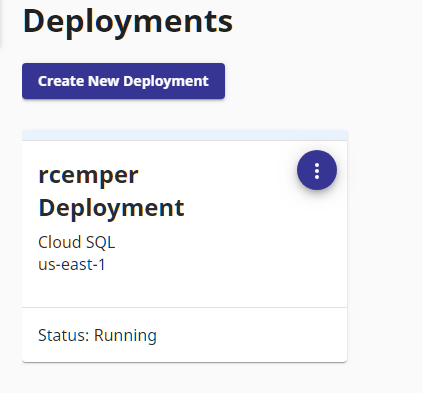The width and height of the screenshot is (422, 393).
Task: Click the card footer status section
Action: click(185, 335)
